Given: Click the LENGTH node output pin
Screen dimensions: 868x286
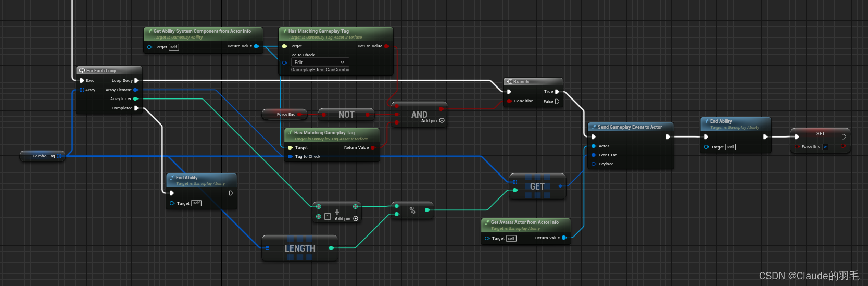Looking at the screenshot, I should [331, 248].
